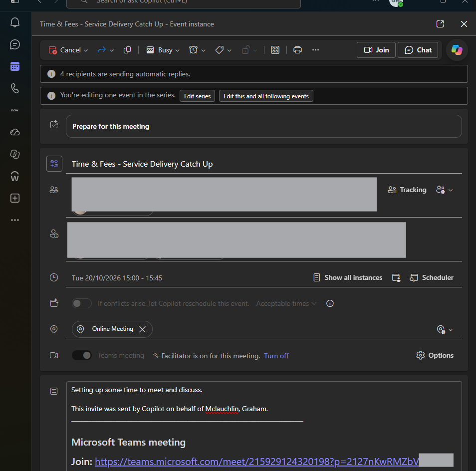The height and width of the screenshot is (471, 476).
Task: Open the calendar view icon beside Scheduler
Action: coord(396,278)
